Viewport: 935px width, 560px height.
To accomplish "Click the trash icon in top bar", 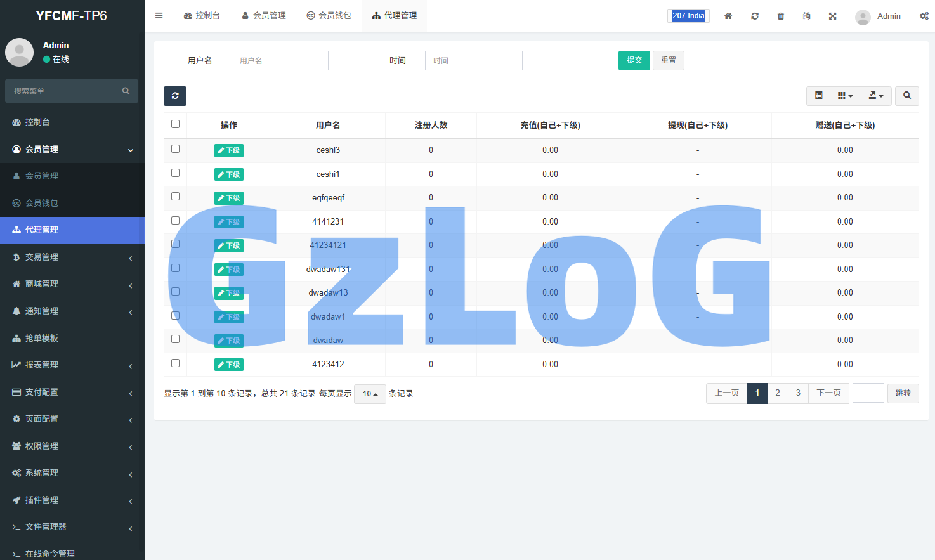I will coord(781,16).
